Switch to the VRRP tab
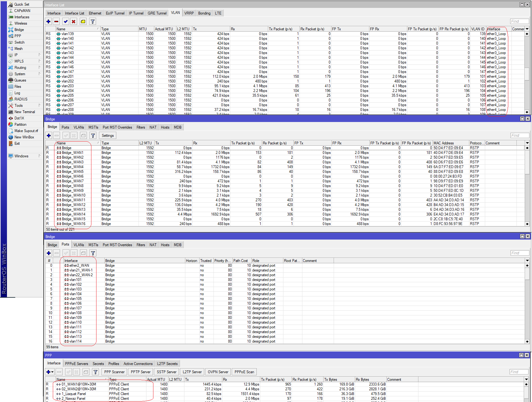The image size is (532, 402). tap(189, 13)
